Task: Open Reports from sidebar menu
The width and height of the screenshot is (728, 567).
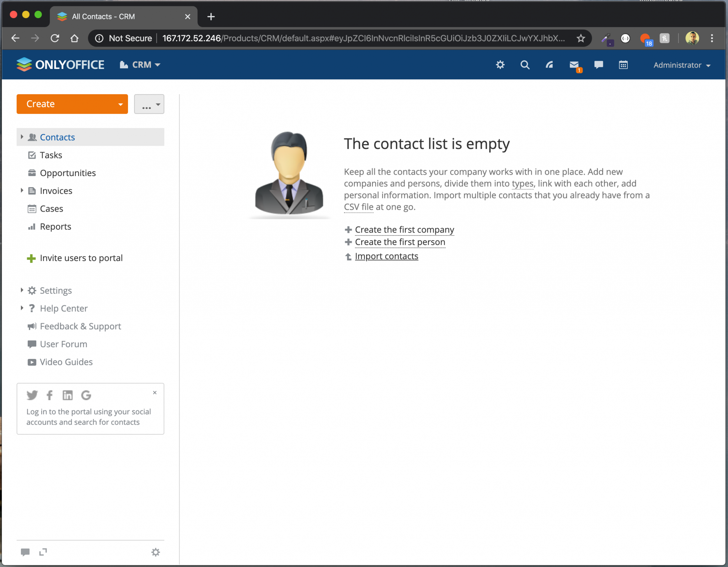Action: tap(55, 227)
